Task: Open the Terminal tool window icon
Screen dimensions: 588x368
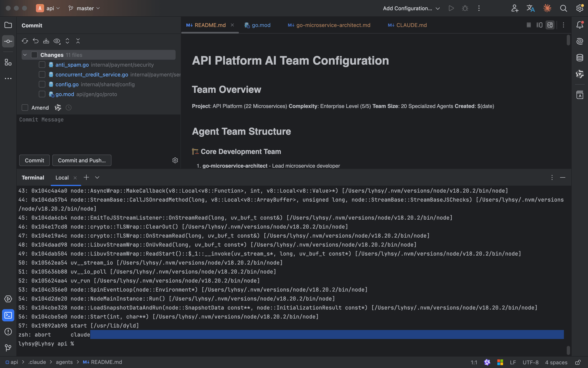Action: (8, 315)
